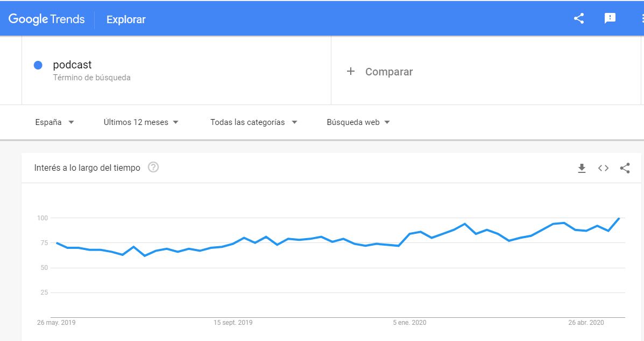Click the embed code icon for the chart
The height and width of the screenshot is (341, 644).
[603, 168]
